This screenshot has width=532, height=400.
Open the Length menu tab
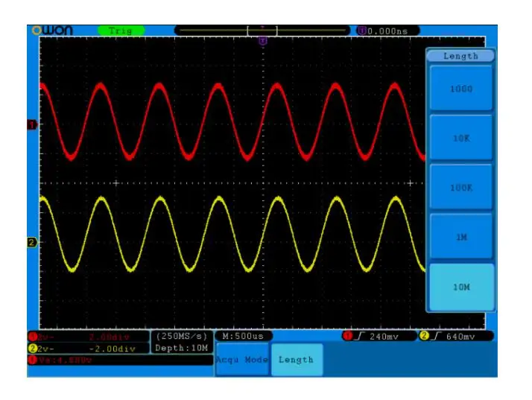click(x=297, y=359)
